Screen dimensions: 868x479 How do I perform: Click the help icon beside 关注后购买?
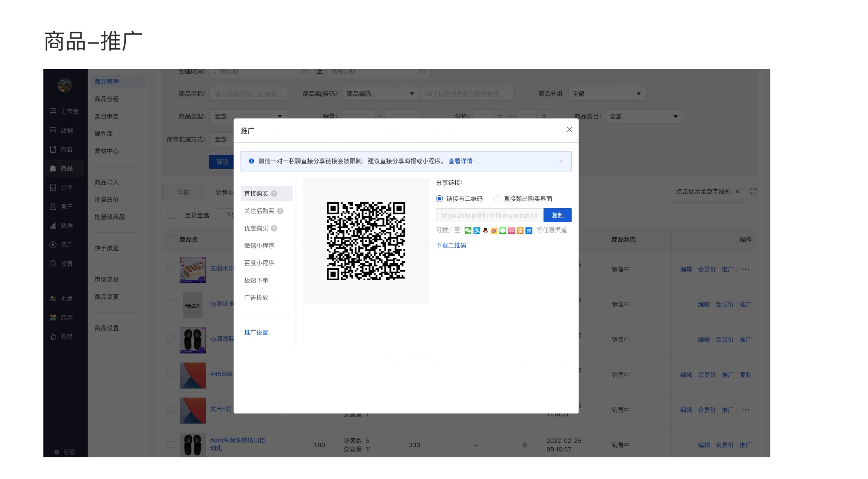tap(280, 211)
